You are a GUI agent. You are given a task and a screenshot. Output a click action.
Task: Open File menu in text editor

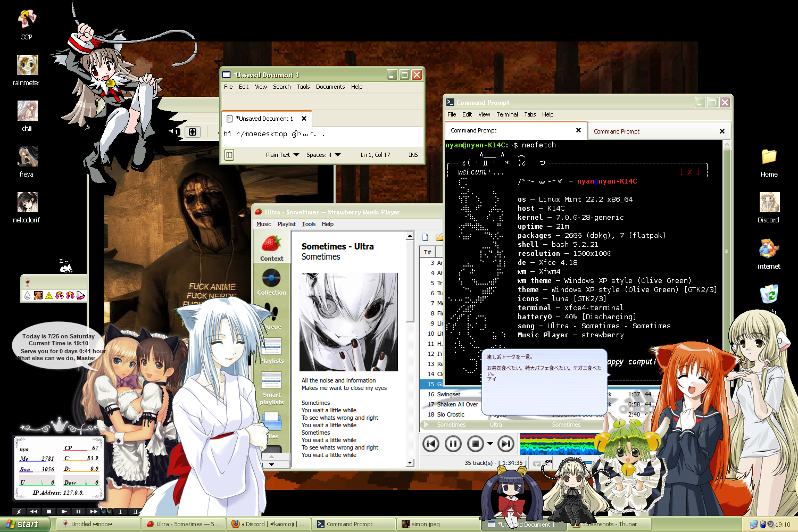pos(228,87)
